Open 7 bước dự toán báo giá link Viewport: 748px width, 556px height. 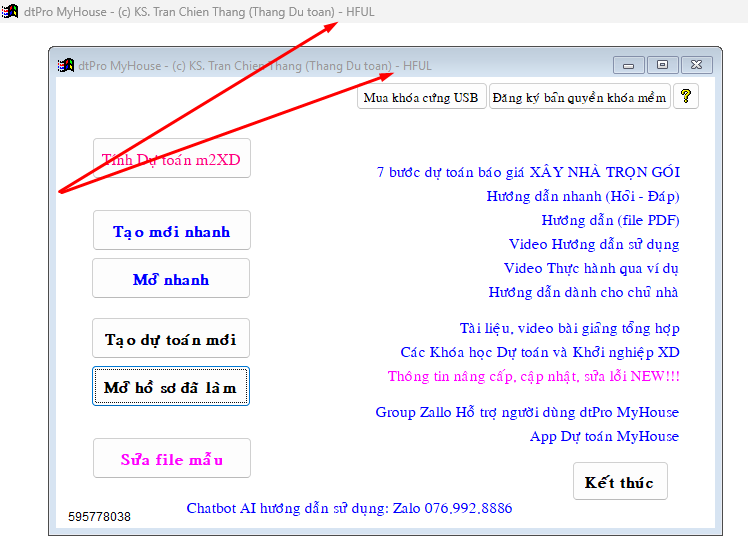click(x=528, y=172)
